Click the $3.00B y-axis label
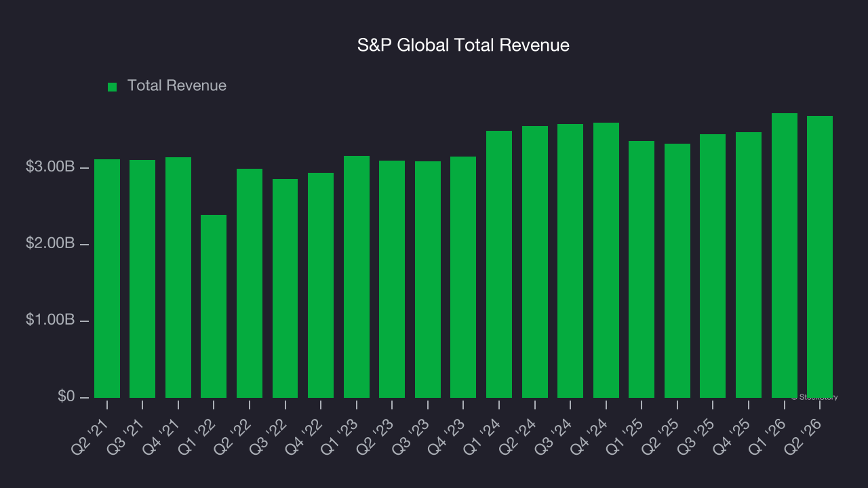 pyautogui.click(x=50, y=167)
